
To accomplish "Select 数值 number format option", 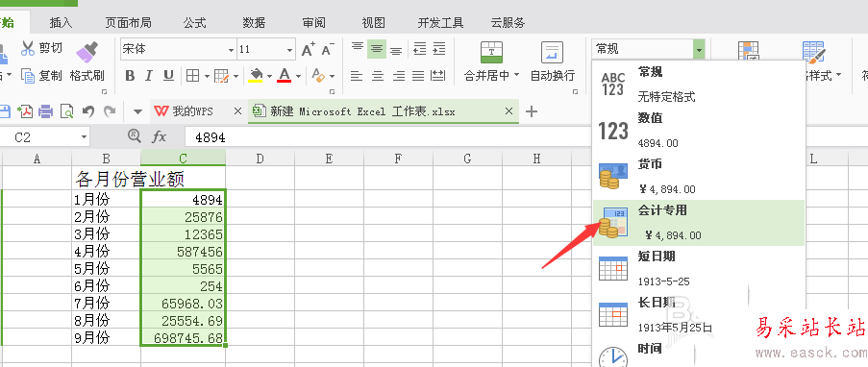I will [x=699, y=131].
